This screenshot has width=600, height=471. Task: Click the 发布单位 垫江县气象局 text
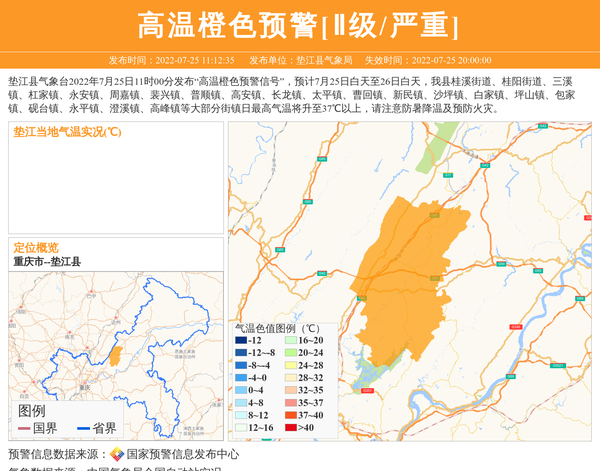pyautogui.click(x=300, y=60)
